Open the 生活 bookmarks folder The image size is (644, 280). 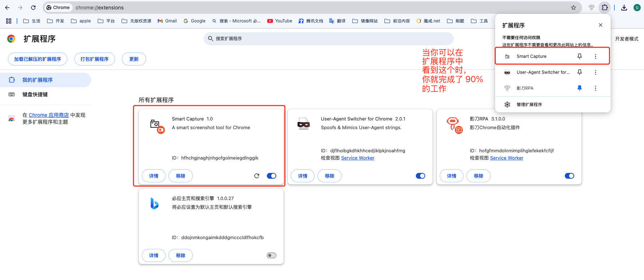[x=32, y=21]
